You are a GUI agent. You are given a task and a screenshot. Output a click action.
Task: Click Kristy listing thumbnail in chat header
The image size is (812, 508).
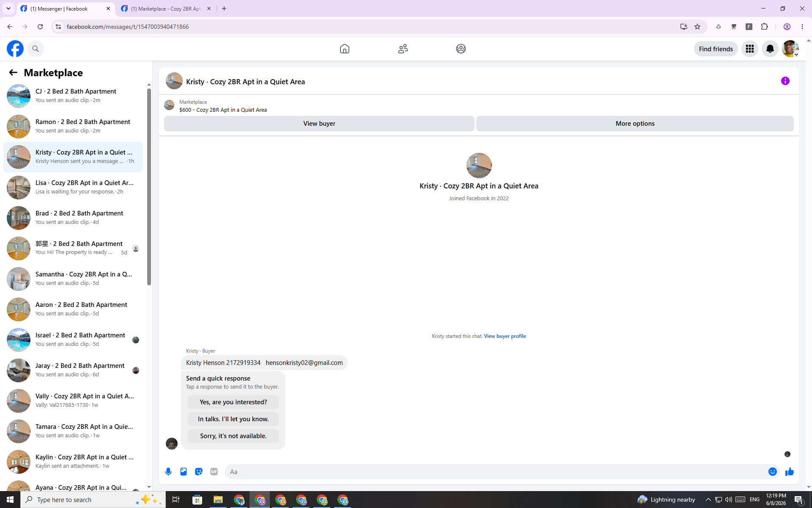coord(174,81)
